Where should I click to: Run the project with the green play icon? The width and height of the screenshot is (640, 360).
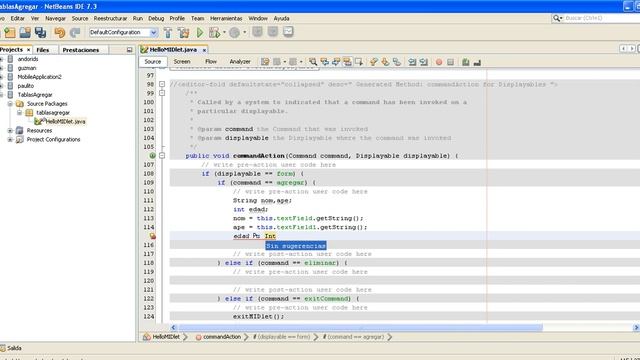pyautogui.click(x=200, y=32)
